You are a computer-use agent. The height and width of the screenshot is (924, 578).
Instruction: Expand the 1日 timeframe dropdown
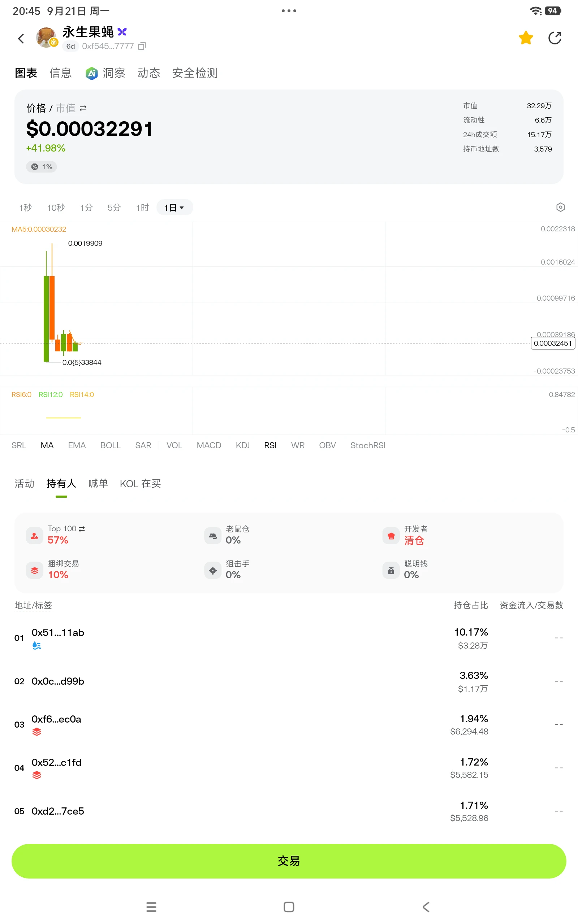(x=174, y=207)
